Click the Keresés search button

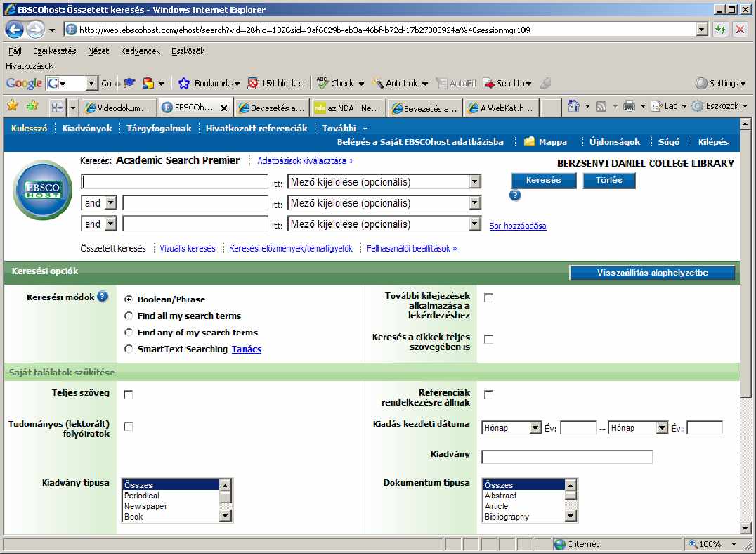click(x=544, y=181)
